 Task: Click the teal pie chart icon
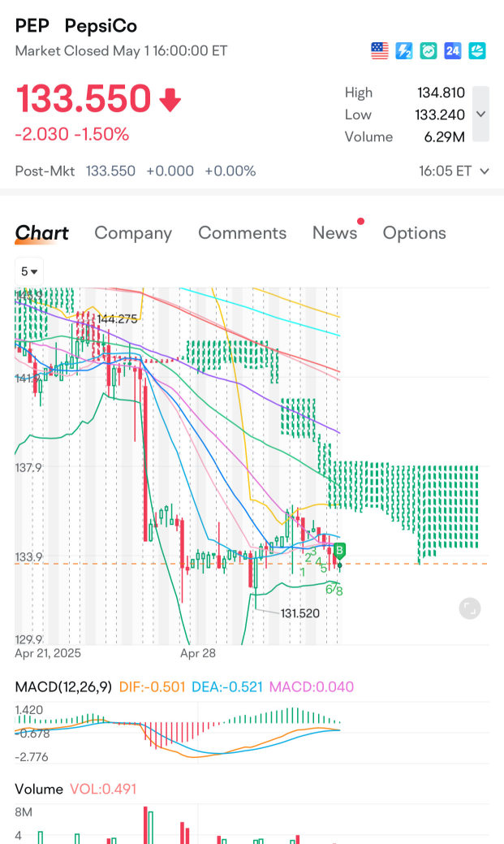(x=477, y=51)
